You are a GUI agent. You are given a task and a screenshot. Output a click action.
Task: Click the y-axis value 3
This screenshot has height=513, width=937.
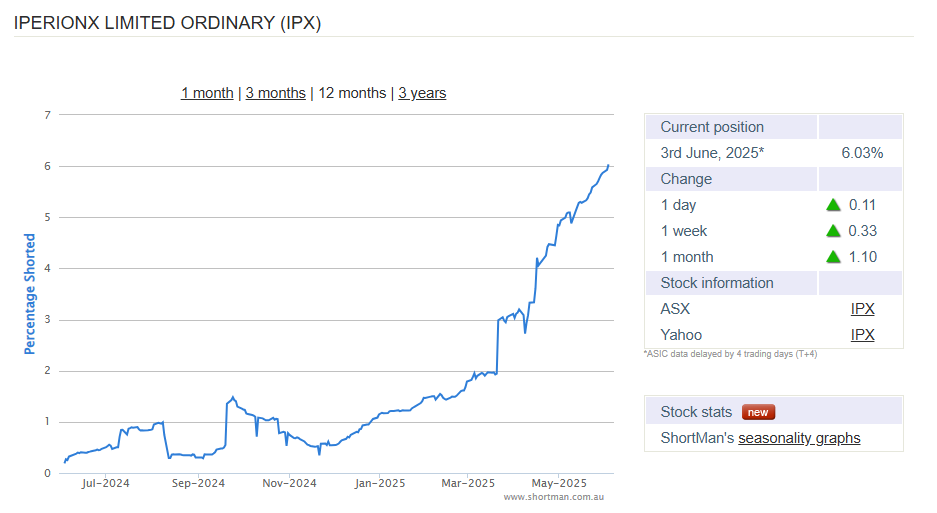[47, 319]
